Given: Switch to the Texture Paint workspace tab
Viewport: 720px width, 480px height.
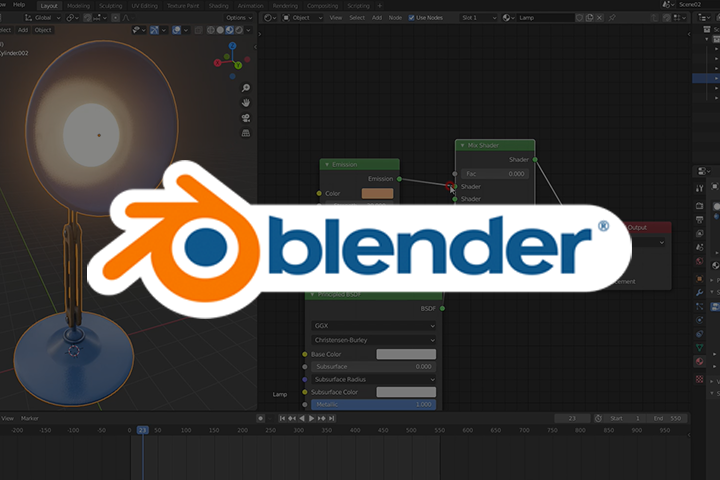Looking at the screenshot, I should point(183,6).
